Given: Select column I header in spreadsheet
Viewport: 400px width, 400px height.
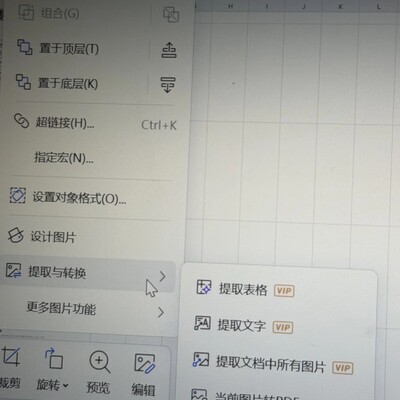Looking at the screenshot, I should pos(267,6).
